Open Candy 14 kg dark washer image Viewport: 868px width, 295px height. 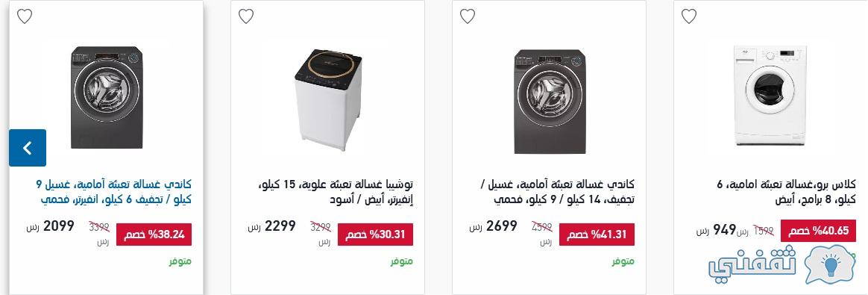(x=550, y=102)
